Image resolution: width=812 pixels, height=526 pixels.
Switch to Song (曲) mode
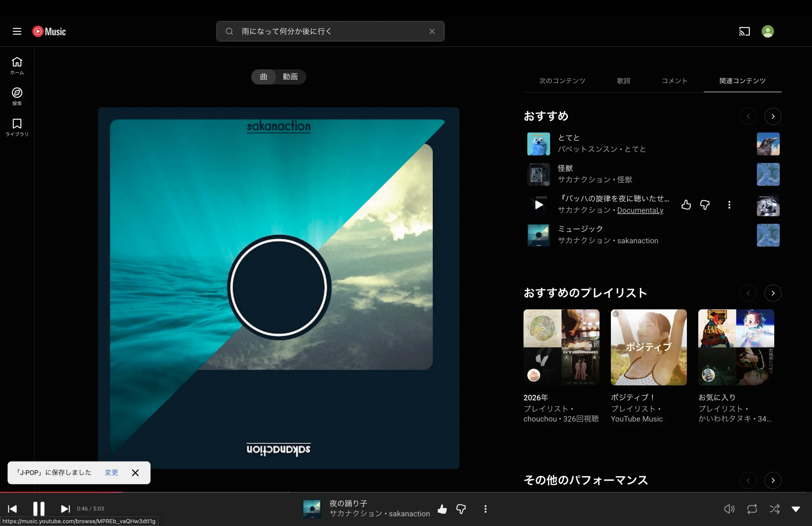[263, 77]
